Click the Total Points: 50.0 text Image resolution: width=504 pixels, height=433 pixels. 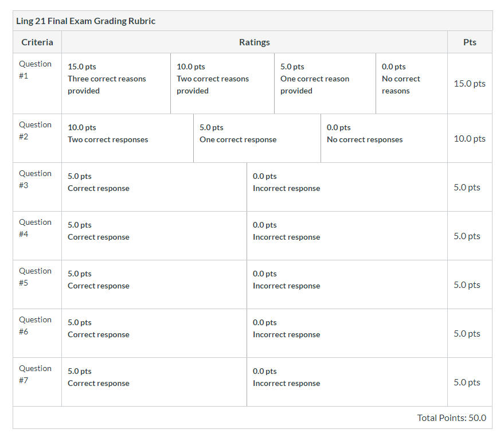[452, 418]
